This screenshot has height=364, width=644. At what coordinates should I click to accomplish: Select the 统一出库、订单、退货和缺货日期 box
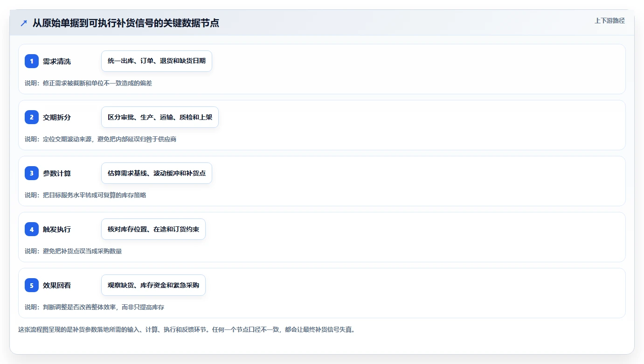click(157, 61)
